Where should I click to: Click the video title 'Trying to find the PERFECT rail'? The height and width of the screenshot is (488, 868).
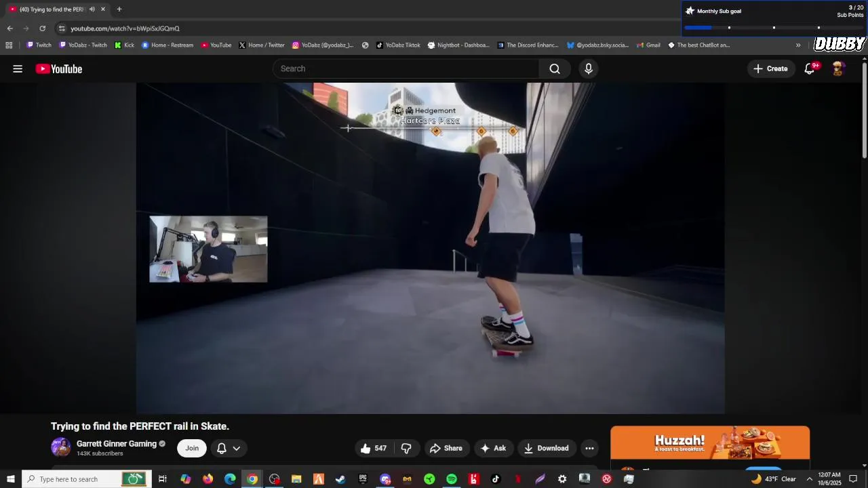140,426
